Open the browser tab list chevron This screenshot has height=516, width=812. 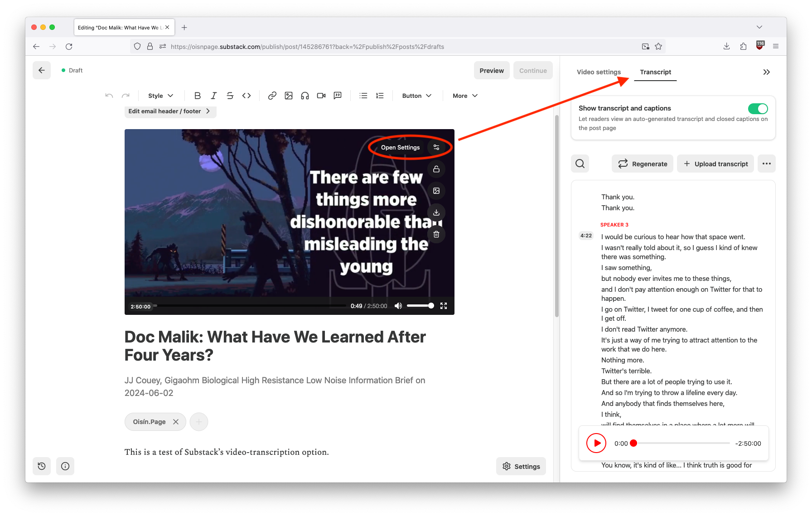pos(759,27)
